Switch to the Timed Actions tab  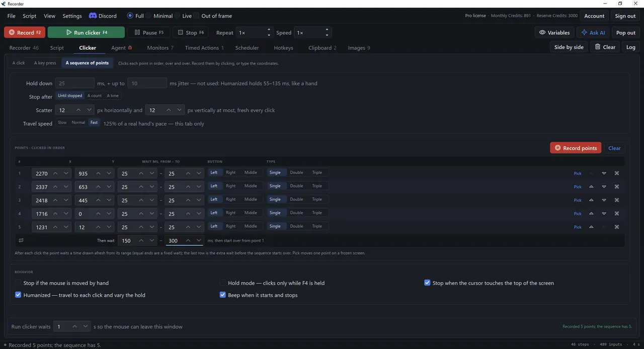click(202, 48)
